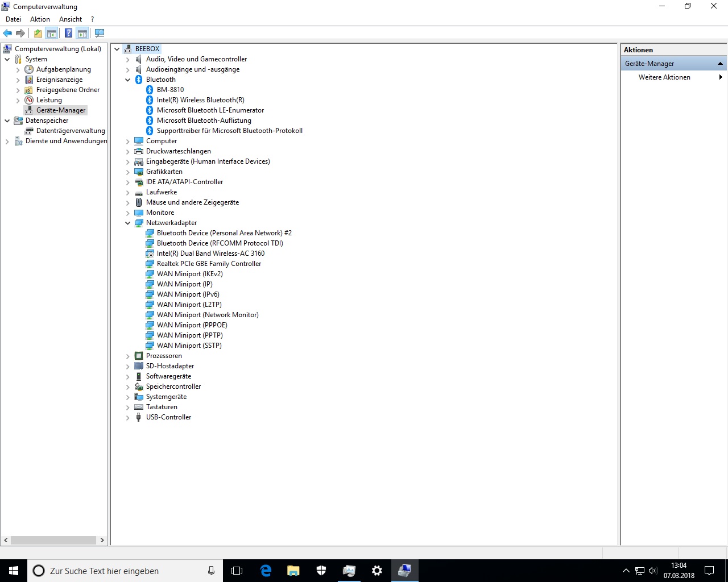728x582 pixels.
Task: Select WAN Miniport (SSTP) device
Action: (189, 346)
